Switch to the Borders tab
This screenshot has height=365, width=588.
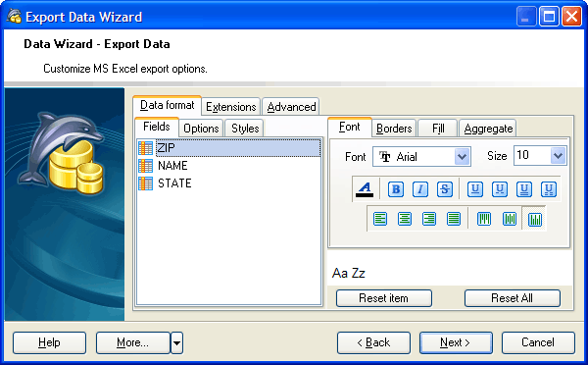point(394,129)
